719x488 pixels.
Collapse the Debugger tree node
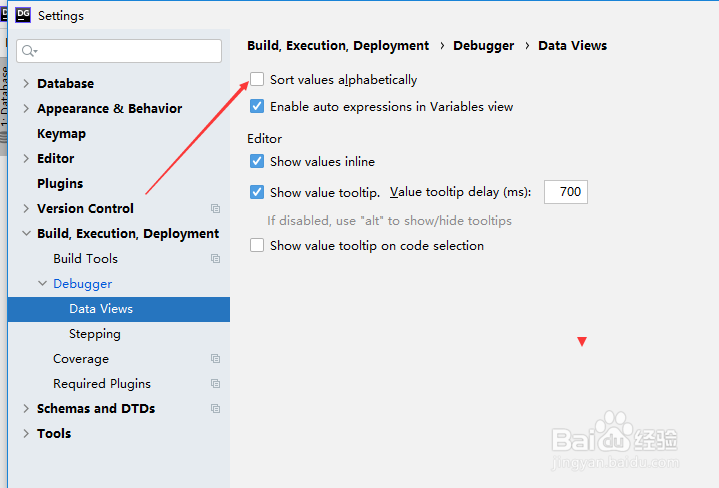(x=42, y=283)
